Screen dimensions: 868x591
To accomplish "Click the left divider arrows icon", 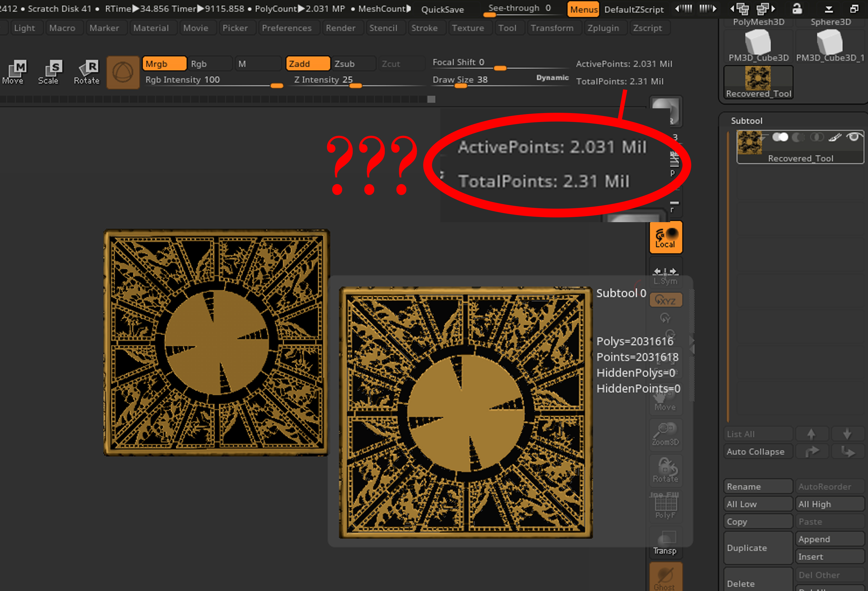I will click(x=684, y=9).
